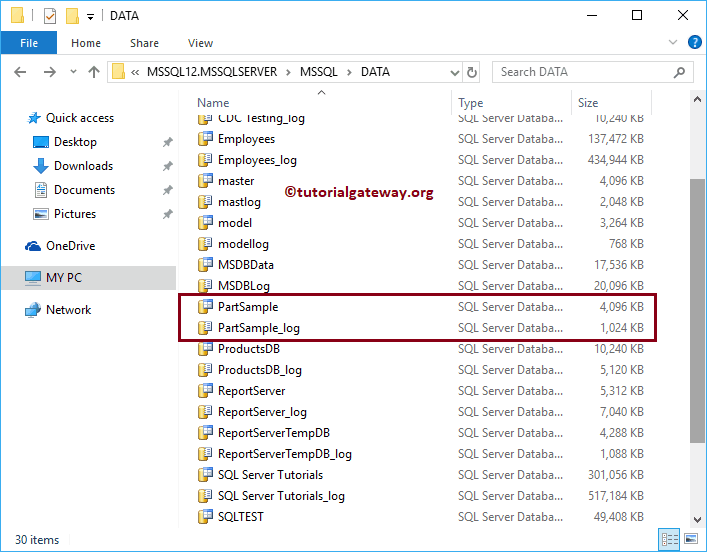Open Documents in the navigation pane
The height and width of the screenshot is (552, 707).
pos(74,189)
